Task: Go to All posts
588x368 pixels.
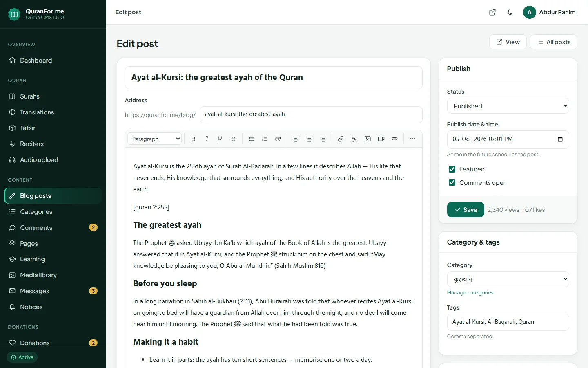Action: point(554,42)
